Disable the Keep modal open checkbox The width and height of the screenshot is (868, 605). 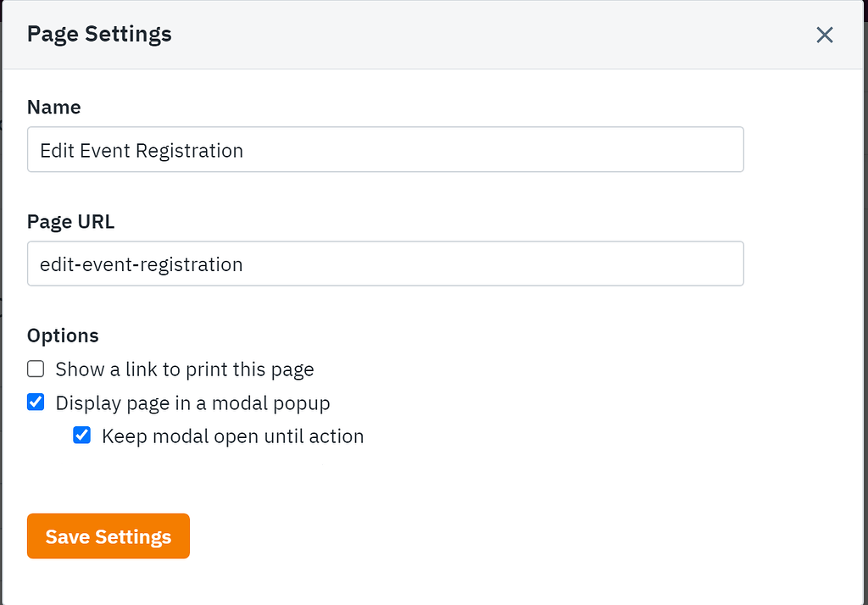coord(82,436)
